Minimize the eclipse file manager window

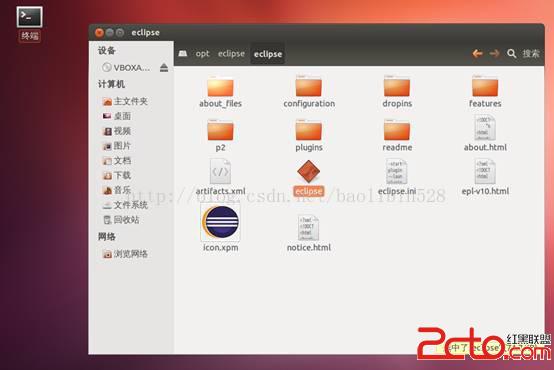pos(110,33)
